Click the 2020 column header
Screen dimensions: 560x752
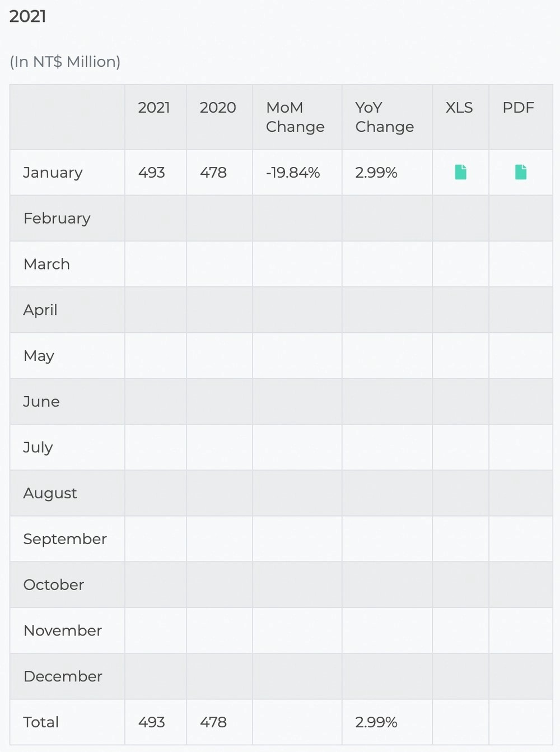(218, 108)
